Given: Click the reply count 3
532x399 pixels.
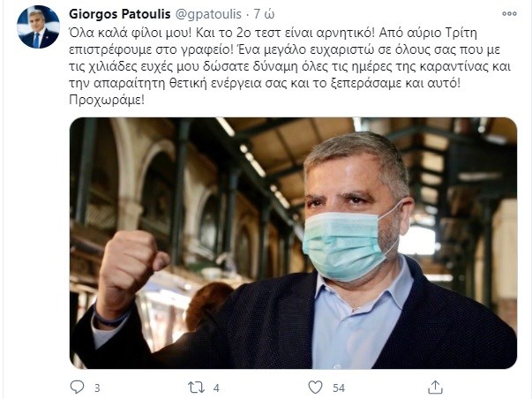Looking at the screenshot, I should click(97, 388).
